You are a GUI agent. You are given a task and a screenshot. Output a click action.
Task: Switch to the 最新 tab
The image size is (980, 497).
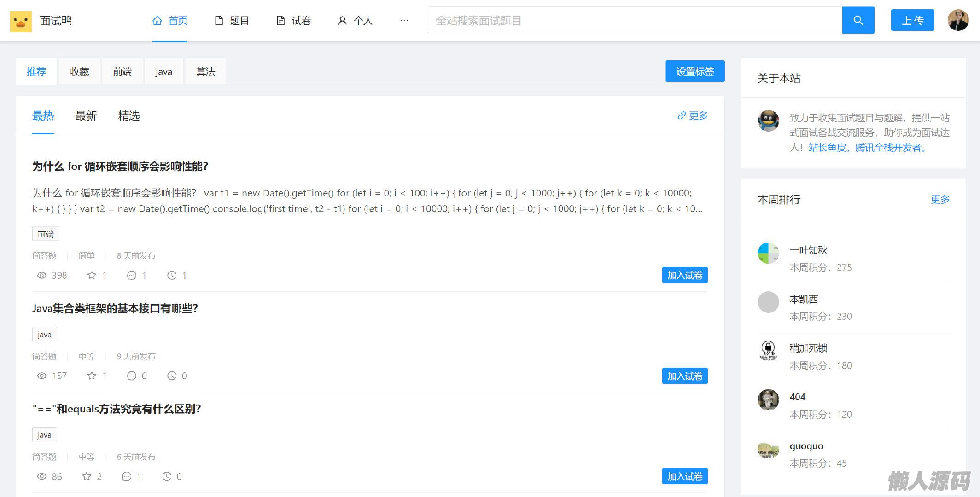click(86, 116)
